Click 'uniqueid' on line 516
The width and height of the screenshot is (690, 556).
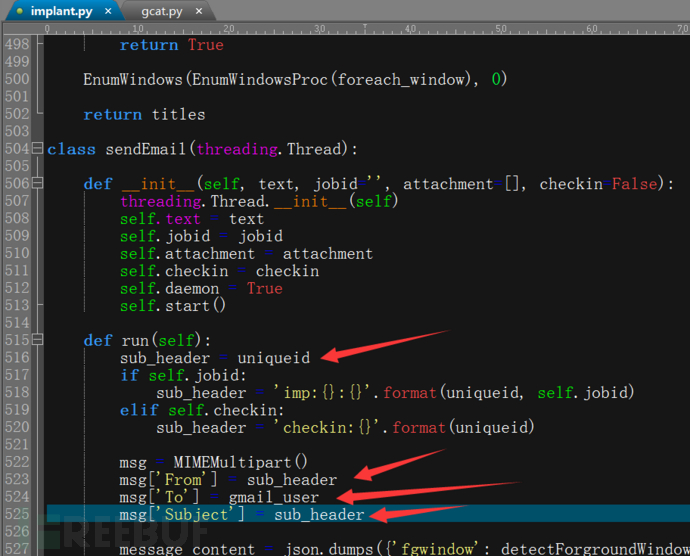point(274,357)
